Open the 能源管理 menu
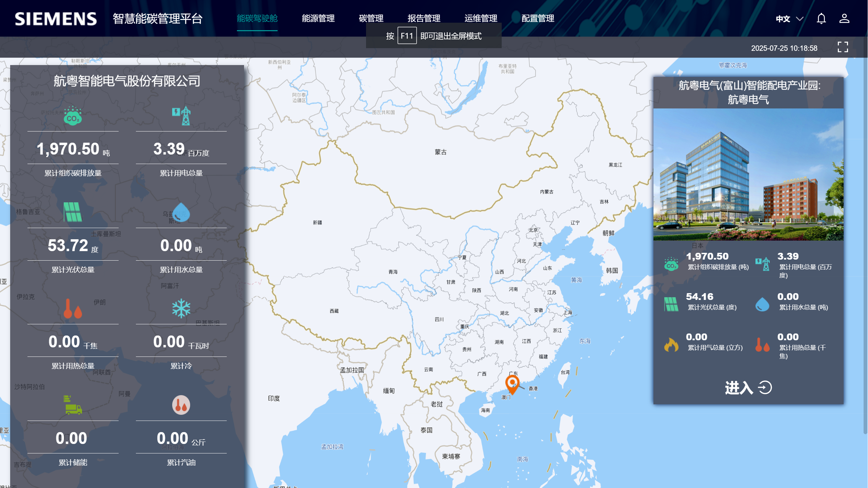 click(318, 18)
